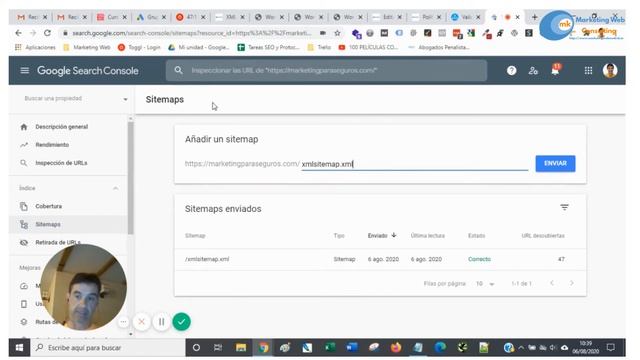Click the 47 discovered URLs value
This screenshot has width=640, height=360.
coord(561,259)
